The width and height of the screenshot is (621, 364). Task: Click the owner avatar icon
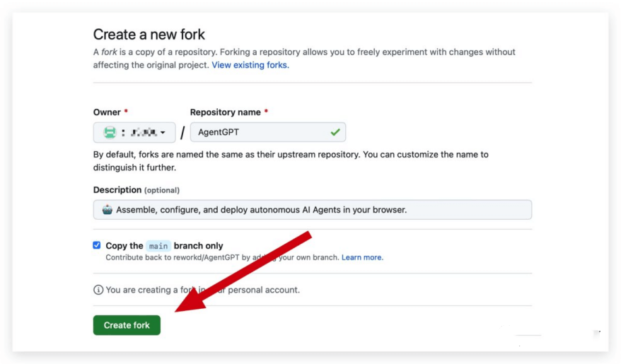pyautogui.click(x=110, y=132)
